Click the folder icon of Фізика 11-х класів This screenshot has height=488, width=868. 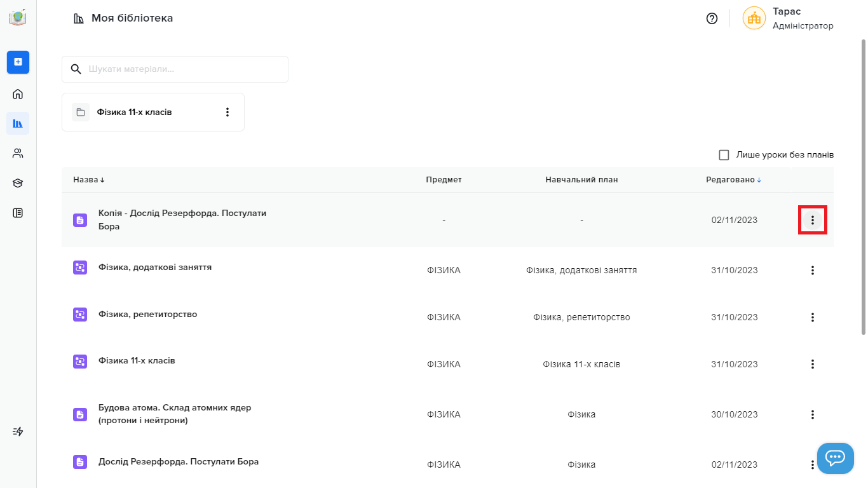click(x=81, y=112)
